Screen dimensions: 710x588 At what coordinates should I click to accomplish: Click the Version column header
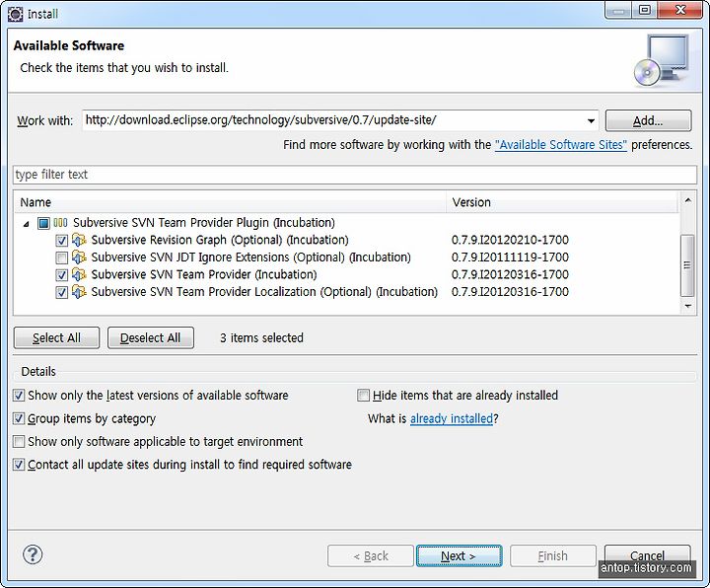(x=562, y=202)
